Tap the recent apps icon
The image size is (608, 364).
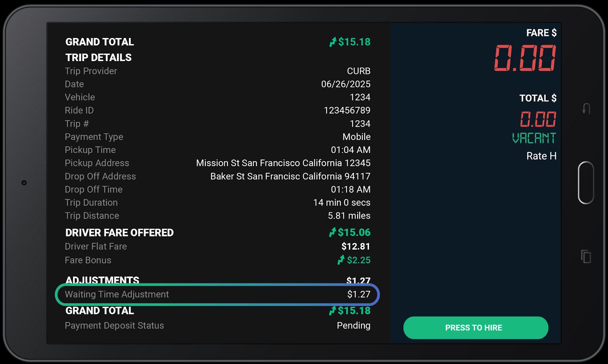click(586, 257)
